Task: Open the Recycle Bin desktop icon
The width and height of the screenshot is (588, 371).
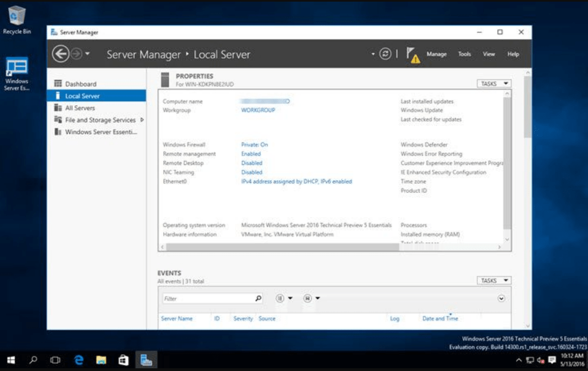Action: point(17,20)
